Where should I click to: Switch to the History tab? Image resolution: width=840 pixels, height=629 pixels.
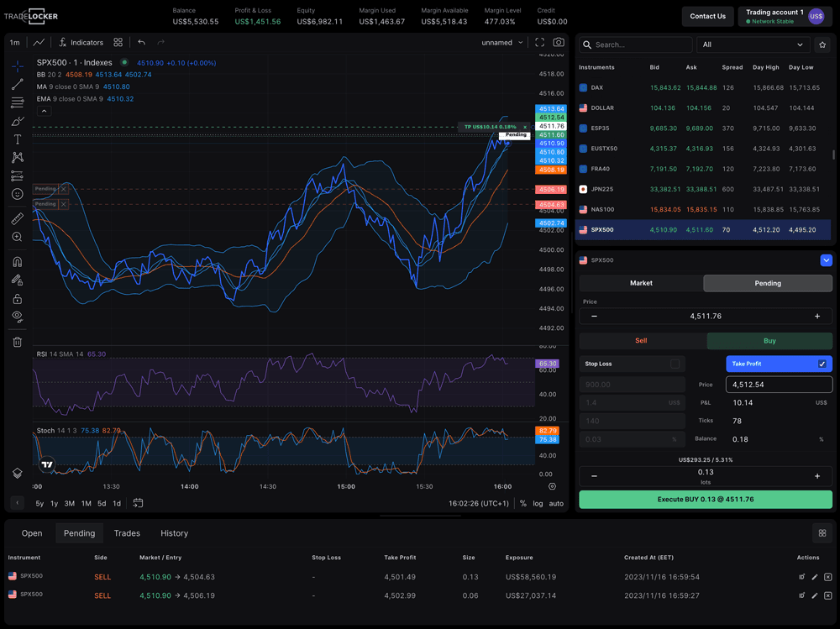click(175, 533)
